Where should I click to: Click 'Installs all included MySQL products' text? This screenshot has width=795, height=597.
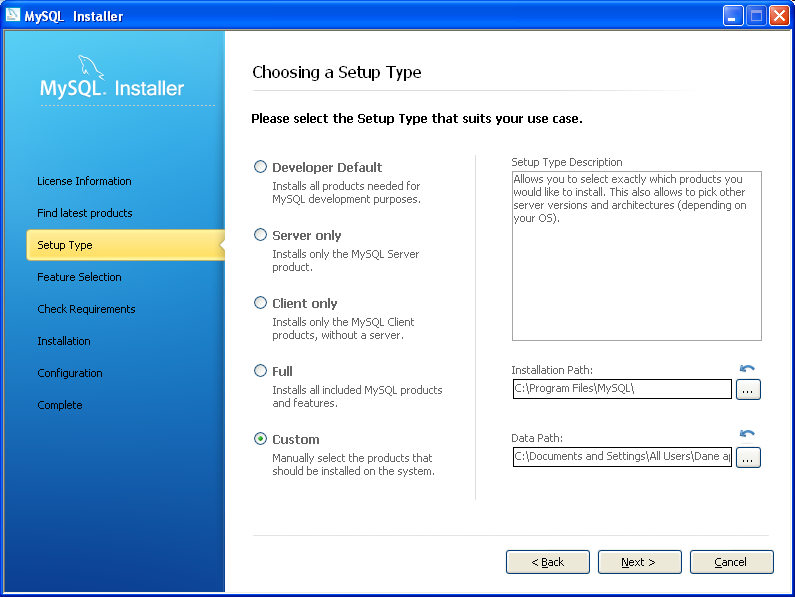357,396
